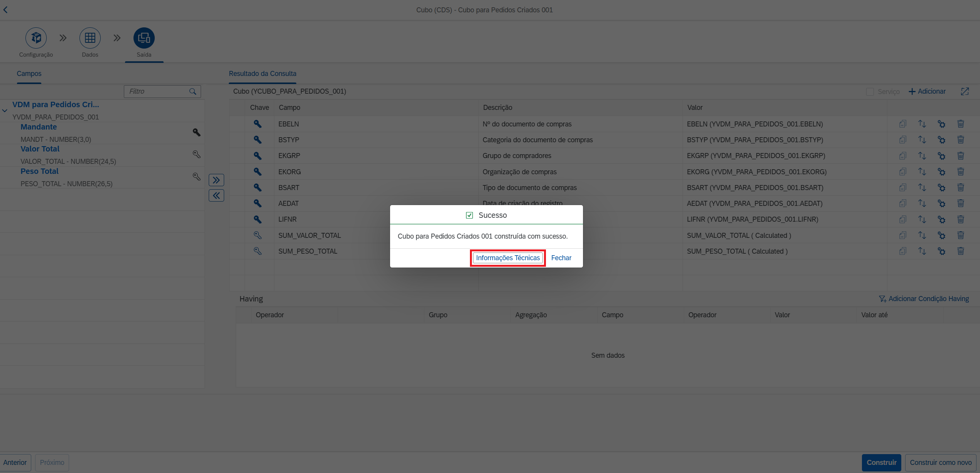The height and width of the screenshot is (473, 980).
Task: Switch to the Campos tab
Action: [x=29, y=74]
